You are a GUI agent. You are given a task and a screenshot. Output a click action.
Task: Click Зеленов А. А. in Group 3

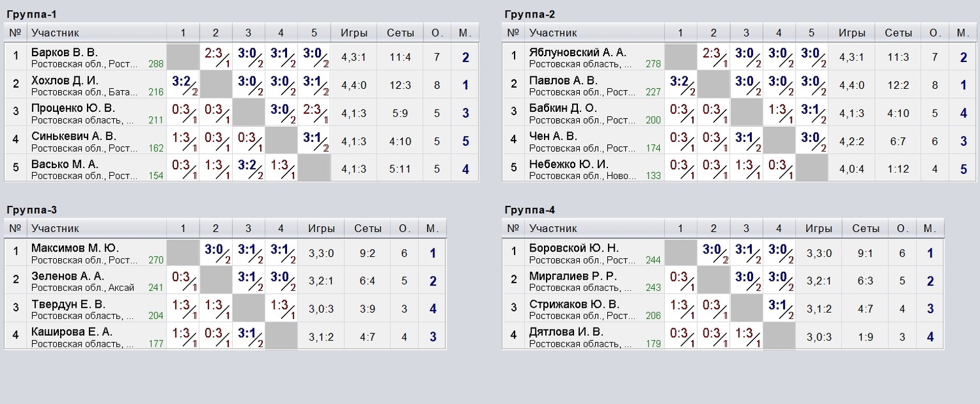pos(68,277)
